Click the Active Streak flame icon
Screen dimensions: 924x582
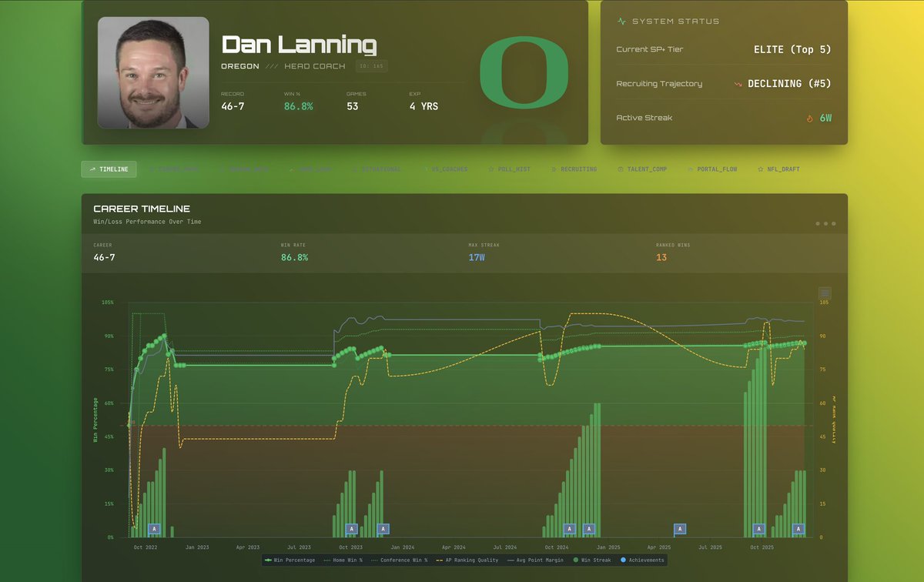pos(809,119)
